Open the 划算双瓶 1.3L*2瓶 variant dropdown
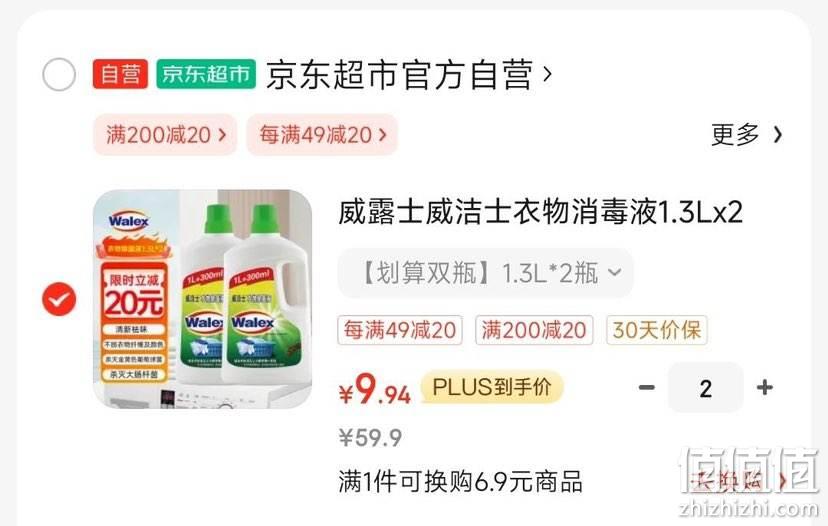Screen dimensions: 828x526 tap(485, 273)
